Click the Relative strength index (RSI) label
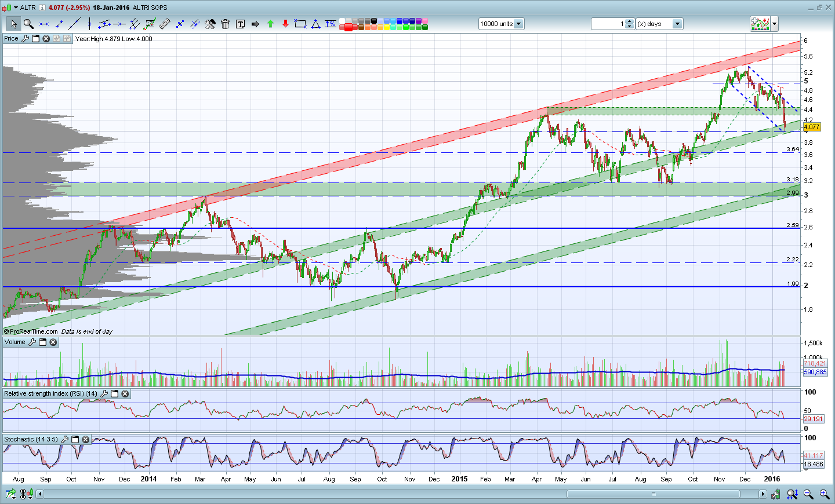 [x=51, y=394]
